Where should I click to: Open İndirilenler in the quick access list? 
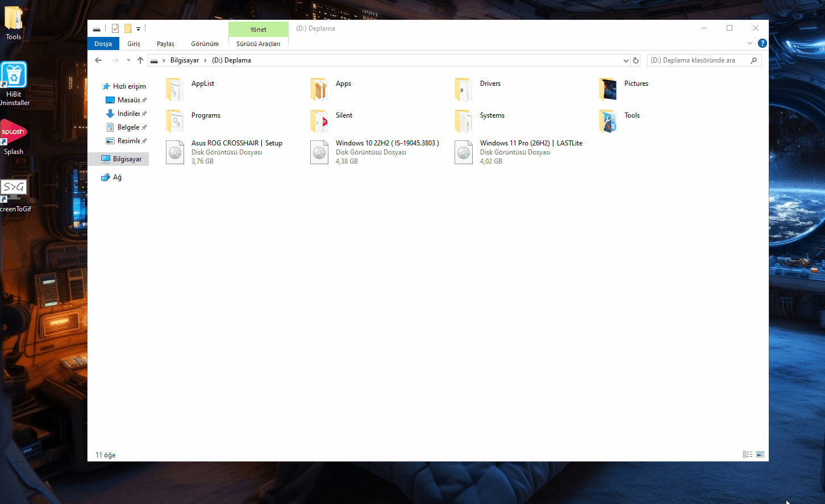(x=126, y=114)
